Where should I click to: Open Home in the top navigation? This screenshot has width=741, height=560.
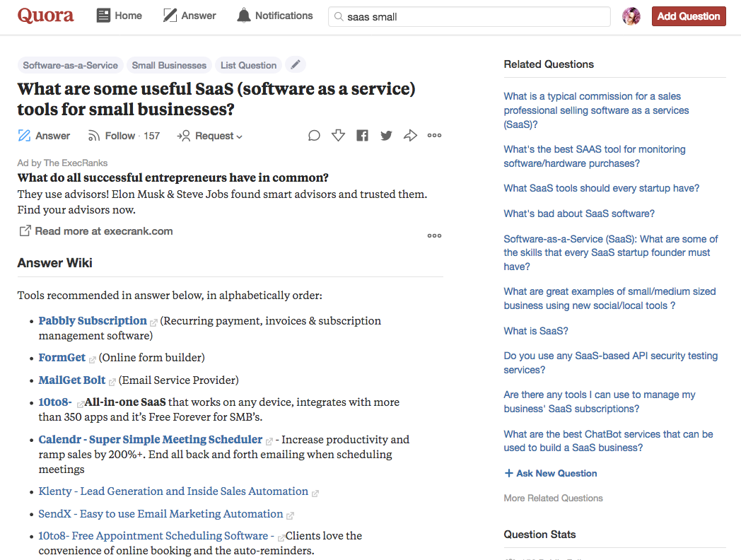click(x=119, y=16)
